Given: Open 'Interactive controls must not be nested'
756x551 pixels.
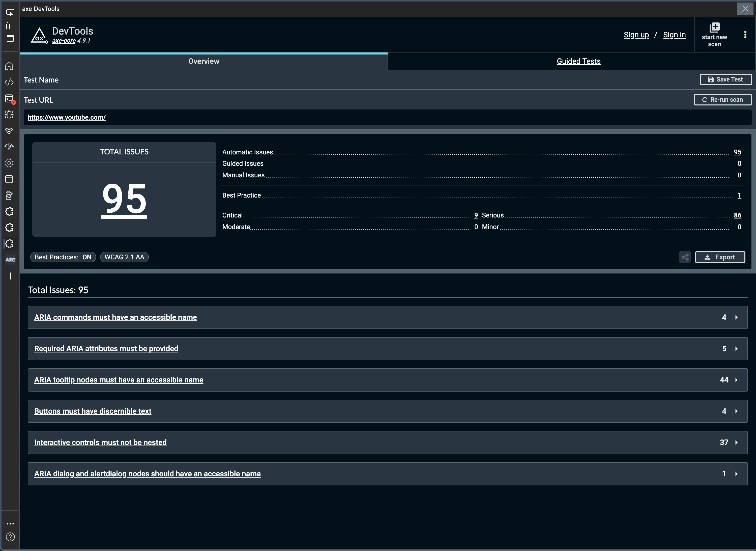Looking at the screenshot, I should point(100,443).
